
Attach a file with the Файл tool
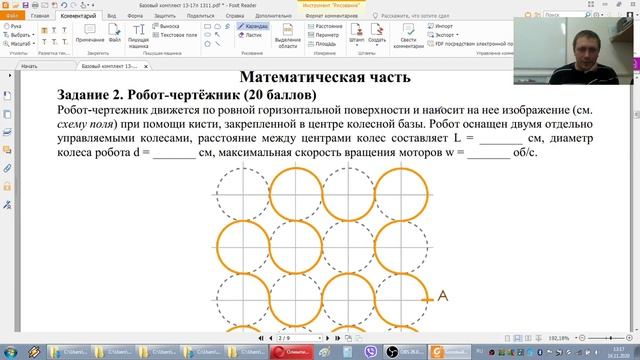pos(115,33)
